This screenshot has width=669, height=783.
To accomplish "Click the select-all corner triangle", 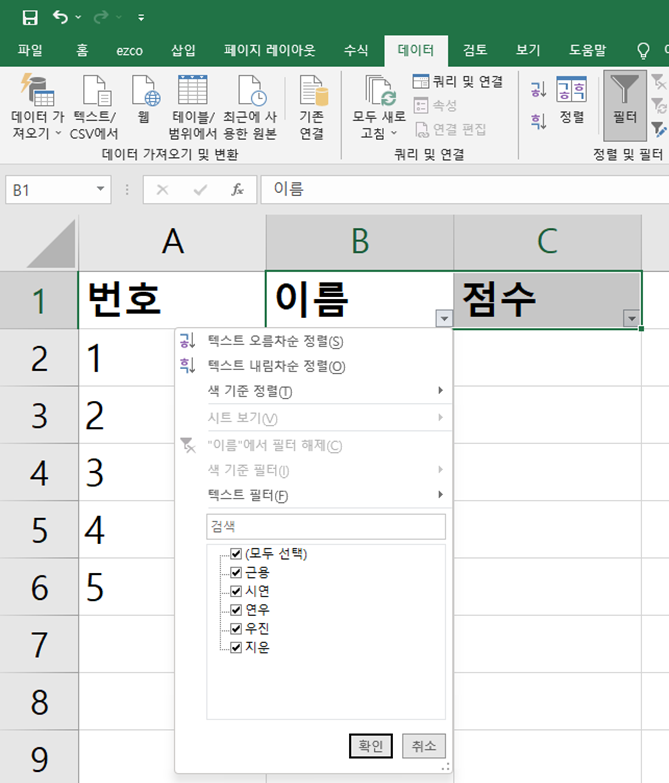I will click(x=51, y=243).
